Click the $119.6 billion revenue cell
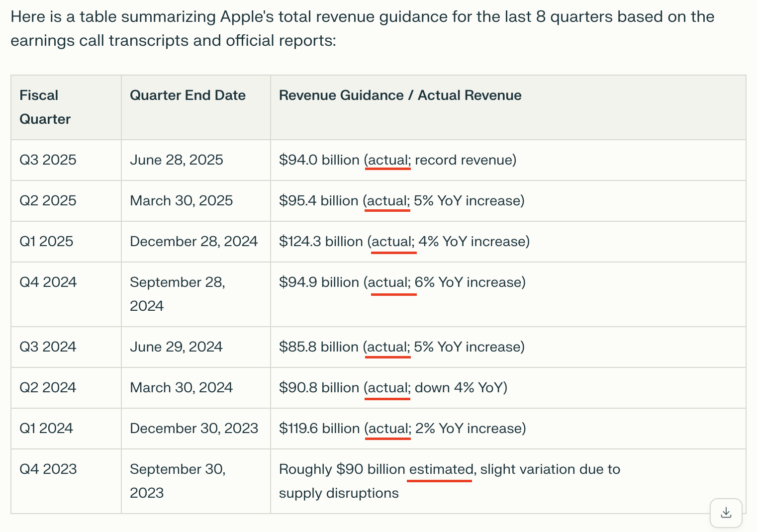The image size is (757, 532). pos(402,429)
